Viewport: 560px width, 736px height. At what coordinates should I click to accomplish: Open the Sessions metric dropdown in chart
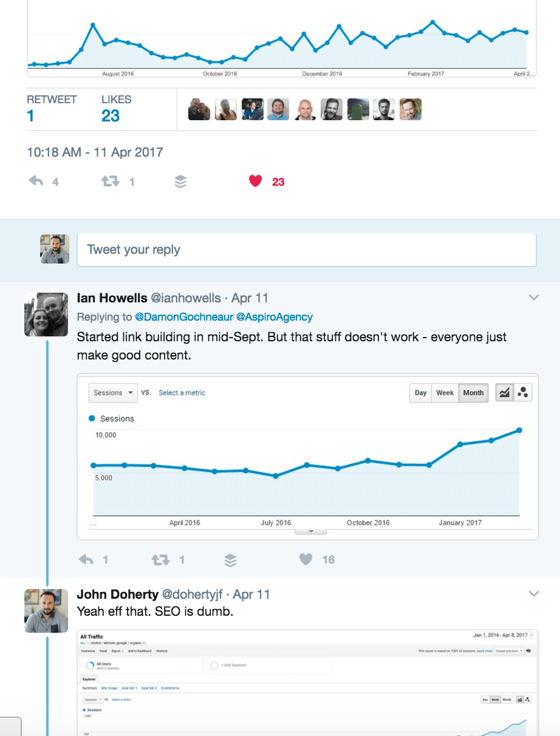[x=114, y=393]
